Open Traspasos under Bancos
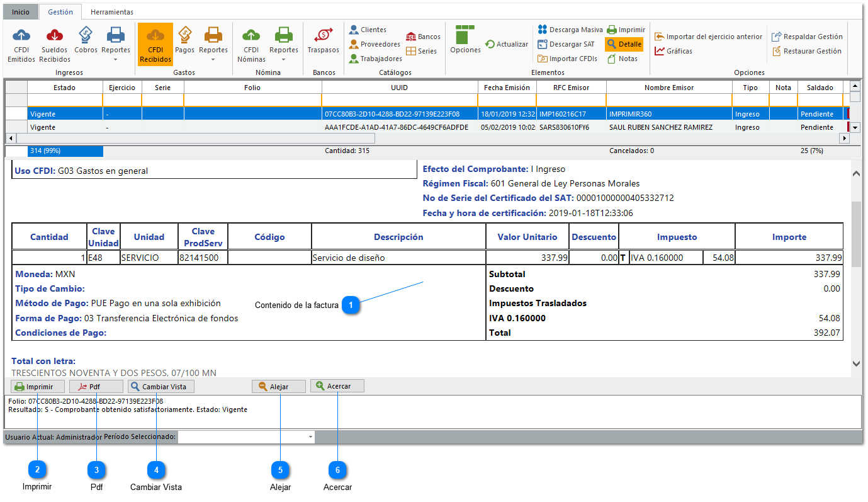Viewport: 868px width, 502px height. (x=323, y=41)
